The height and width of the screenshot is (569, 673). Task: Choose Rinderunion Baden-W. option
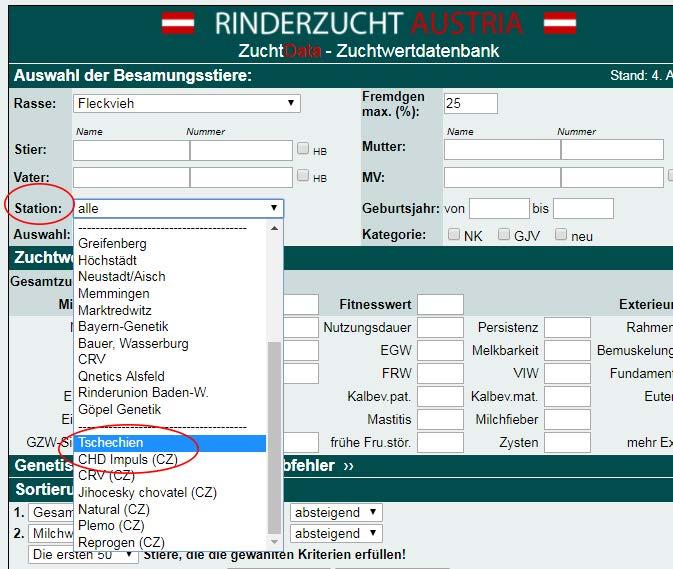[170, 393]
